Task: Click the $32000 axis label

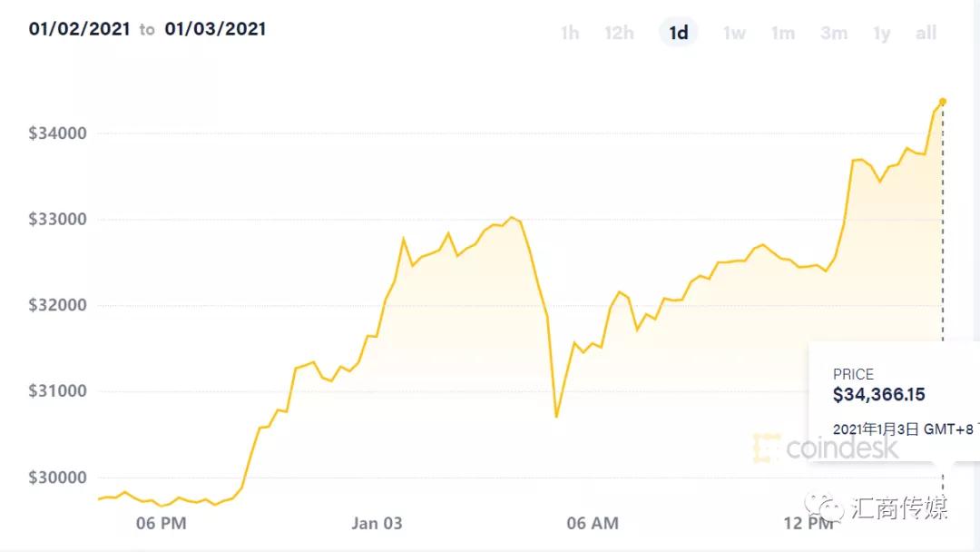Action: [x=58, y=305]
